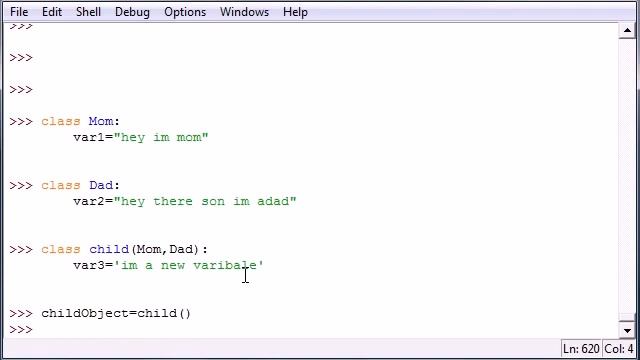Click the 'childObject=child()' line
Screen dimensions: 640x360
pos(116,313)
